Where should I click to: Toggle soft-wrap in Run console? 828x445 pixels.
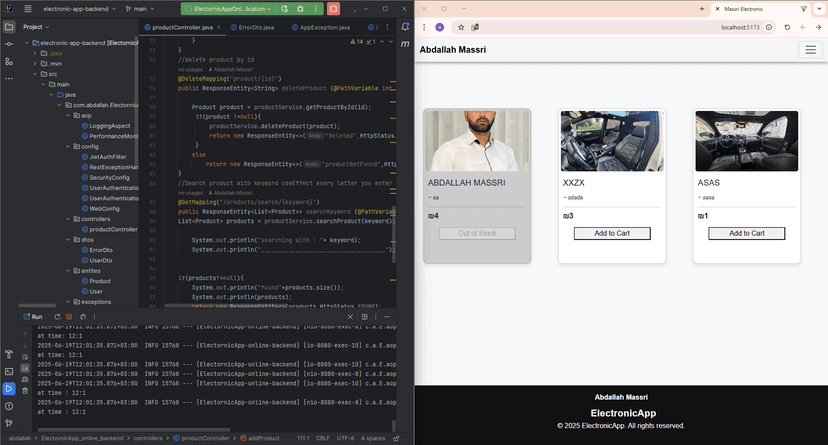pos(25,357)
